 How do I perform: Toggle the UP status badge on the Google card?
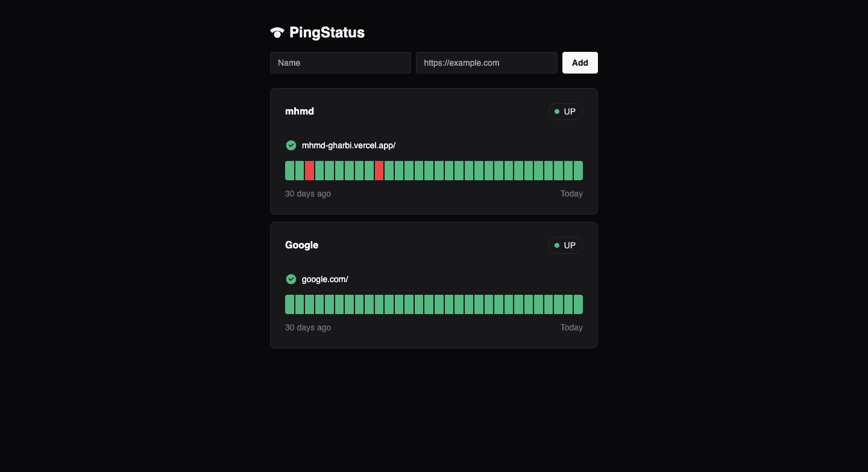565,245
